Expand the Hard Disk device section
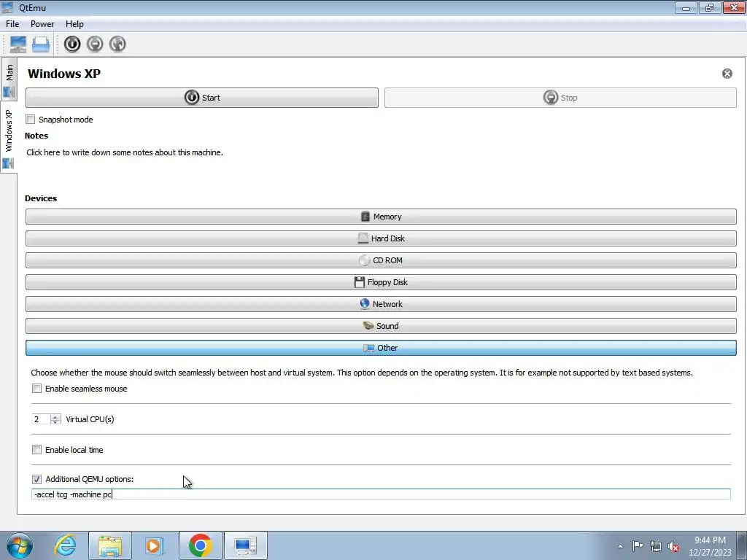 pos(381,238)
